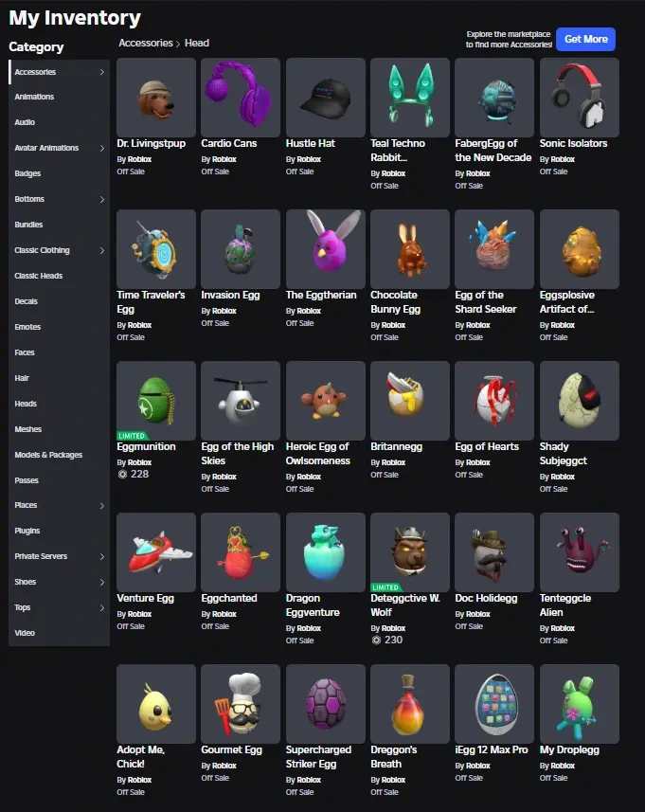Image resolution: width=645 pixels, height=812 pixels.
Task: Click the Get More button
Action: coord(585,40)
